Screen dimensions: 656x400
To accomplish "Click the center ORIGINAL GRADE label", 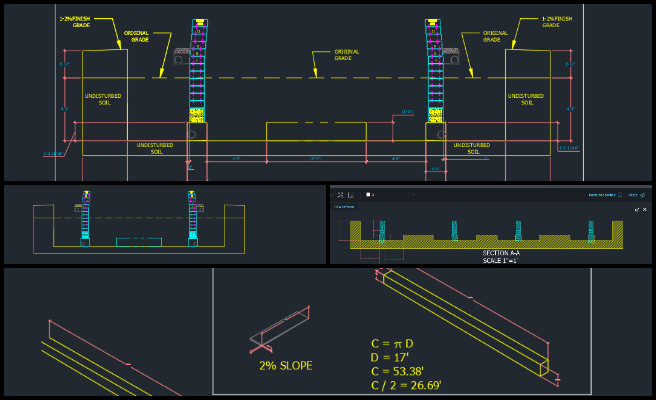I will click(x=346, y=55).
